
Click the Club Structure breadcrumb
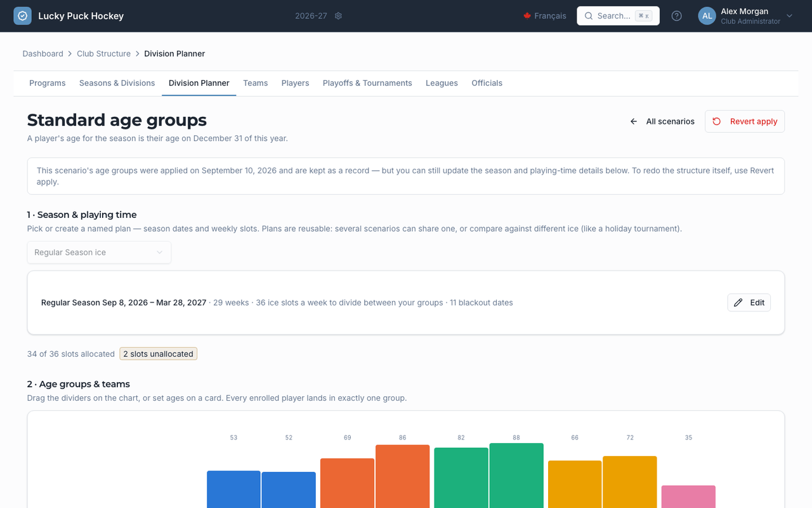click(103, 54)
